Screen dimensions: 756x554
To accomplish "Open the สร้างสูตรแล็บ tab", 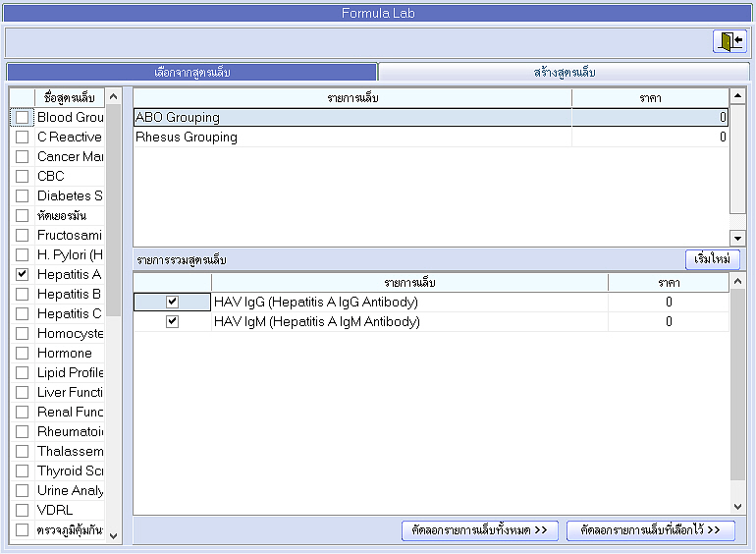I will pos(565,73).
